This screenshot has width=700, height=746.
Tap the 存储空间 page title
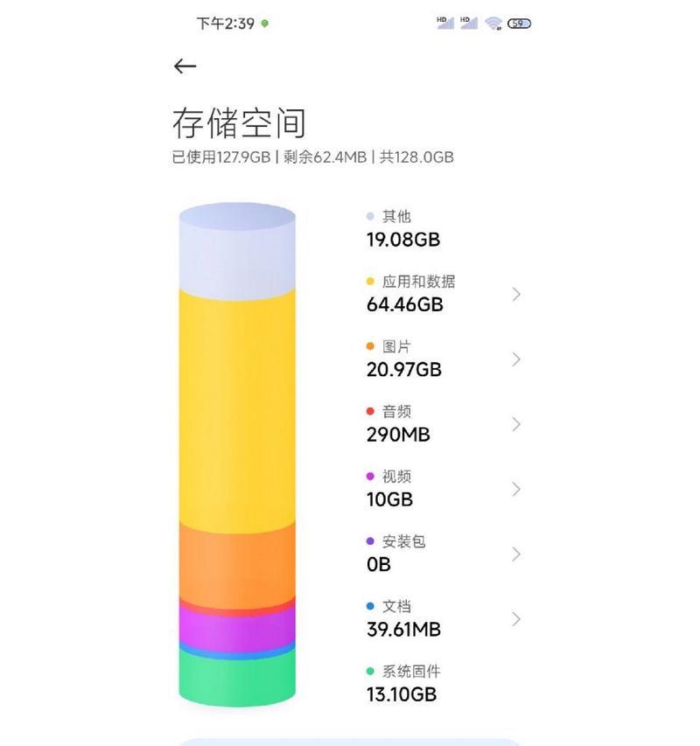pyautogui.click(x=239, y=123)
